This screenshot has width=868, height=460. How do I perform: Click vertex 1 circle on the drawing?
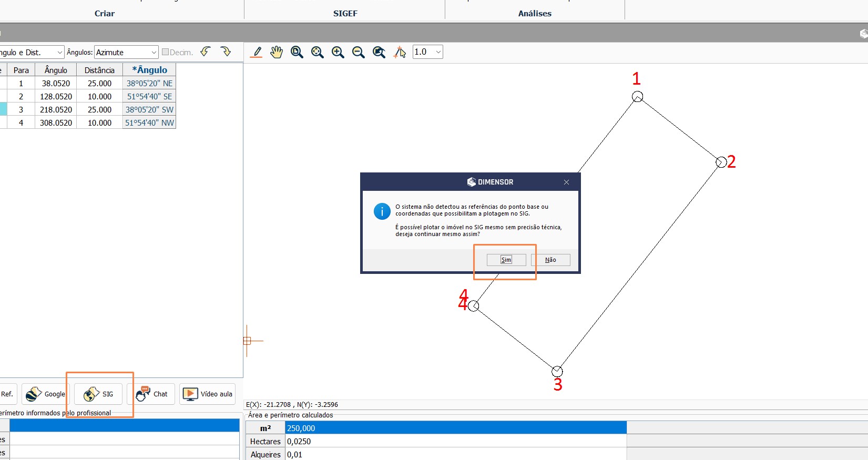point(637,97)
